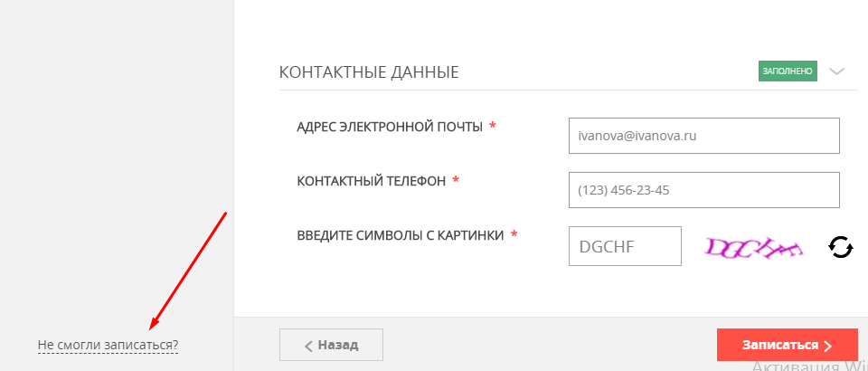Click the refresh captcha icon
868x371 pixels.
point(840,246)
